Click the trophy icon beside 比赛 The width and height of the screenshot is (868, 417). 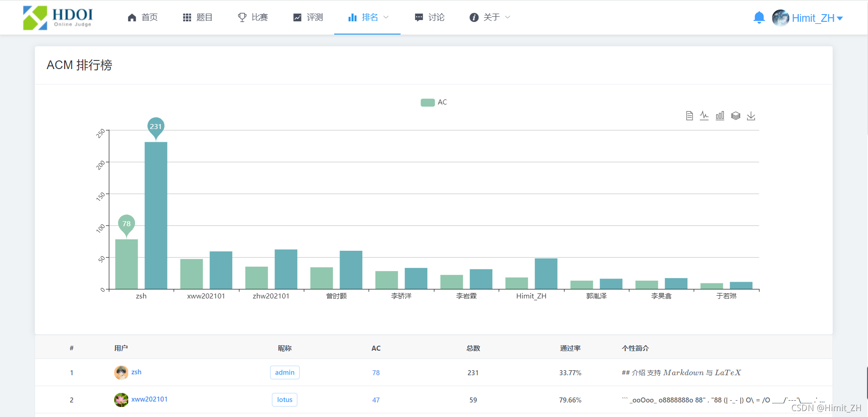(x=242, y=17)
